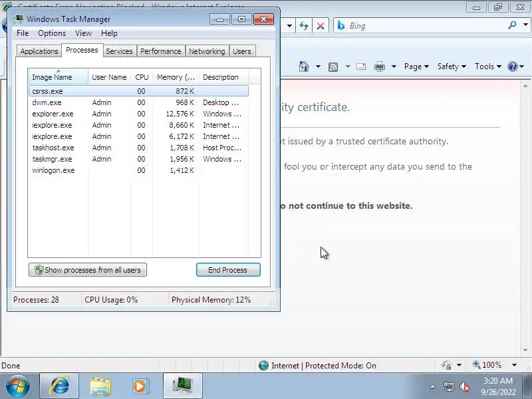
Task: Sort by User Name column header
Action: (x=109, y=77)
